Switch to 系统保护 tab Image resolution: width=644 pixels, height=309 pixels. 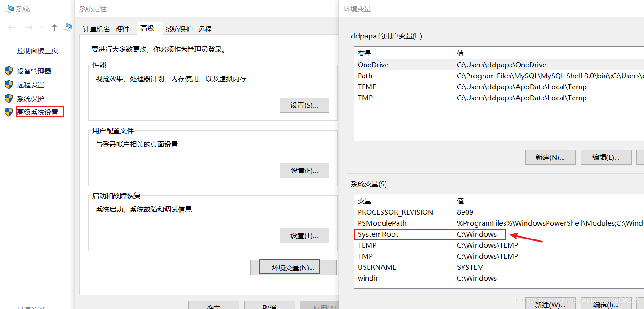179,29
